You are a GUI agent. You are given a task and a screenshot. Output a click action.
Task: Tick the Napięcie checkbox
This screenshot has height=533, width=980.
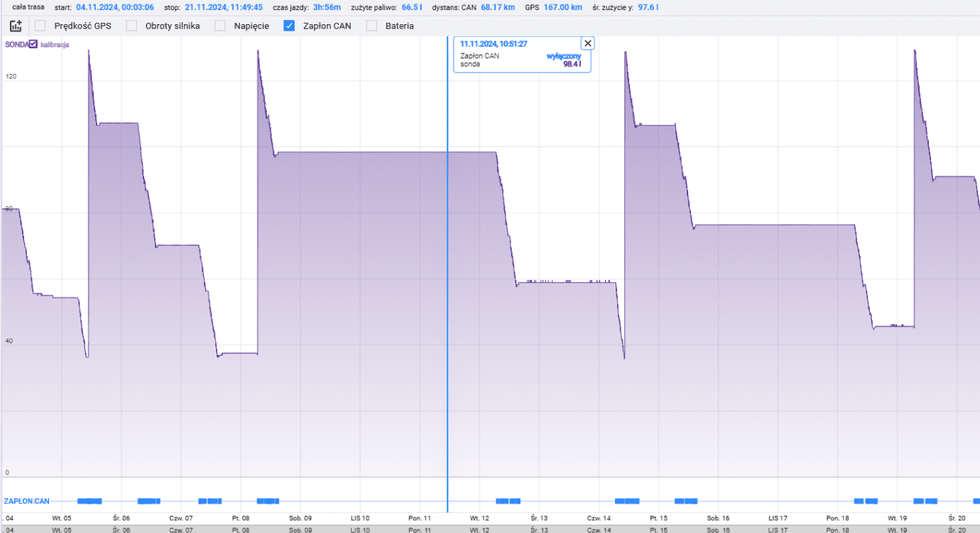click(220, 26)
